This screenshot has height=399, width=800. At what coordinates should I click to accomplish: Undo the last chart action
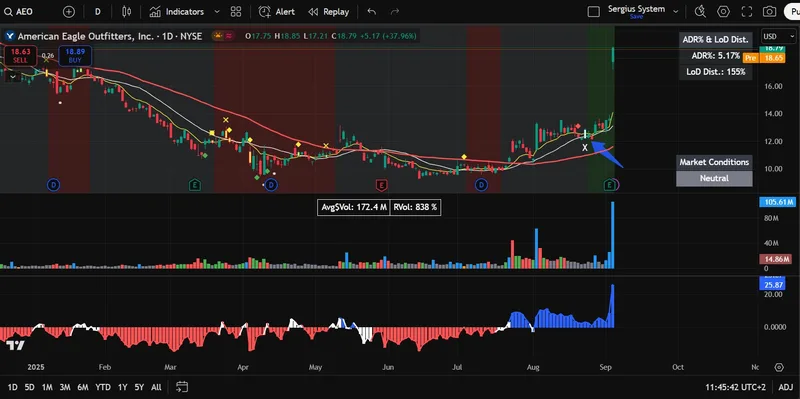(371, 11)
